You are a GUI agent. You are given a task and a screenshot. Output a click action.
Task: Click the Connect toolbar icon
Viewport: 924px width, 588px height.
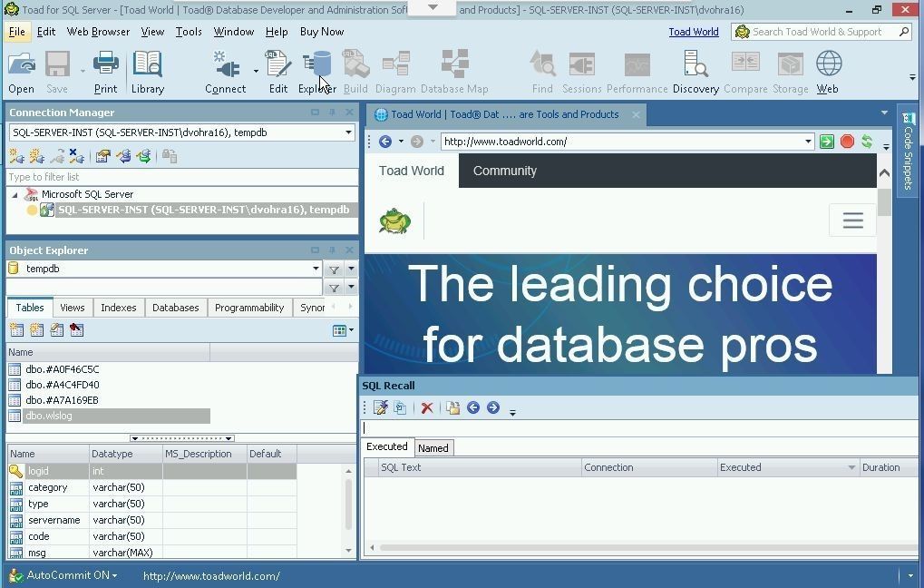[225, 73]
